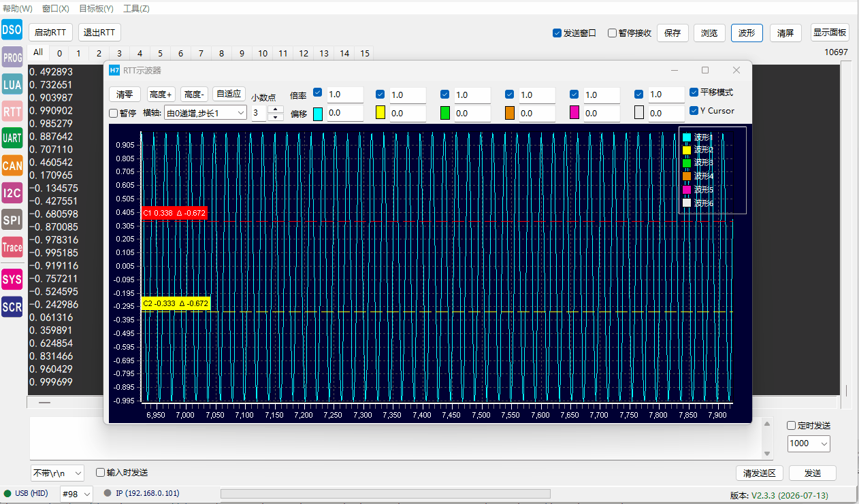Click the 启动RTT button
The width and height of the screenshot is (859, 504).
[x=50, y=33]
